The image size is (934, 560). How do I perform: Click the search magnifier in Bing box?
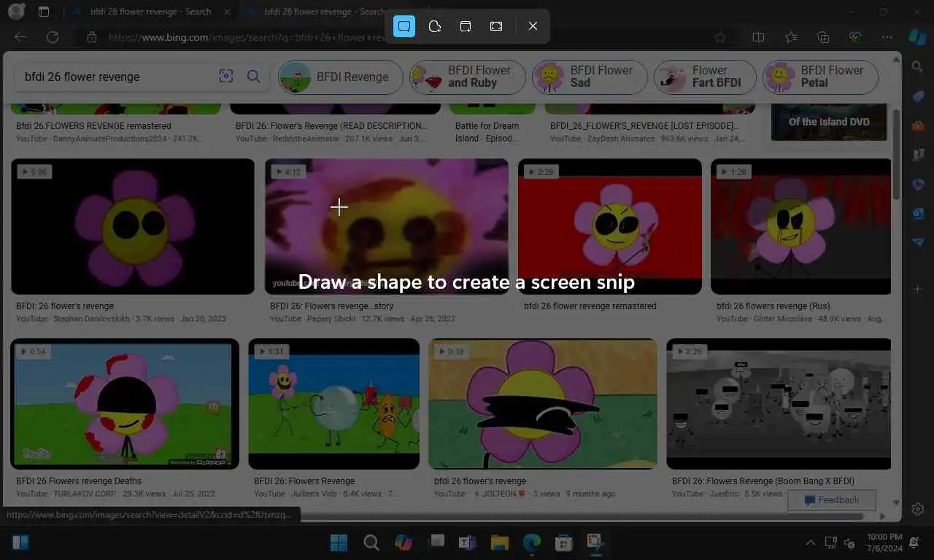253,77
